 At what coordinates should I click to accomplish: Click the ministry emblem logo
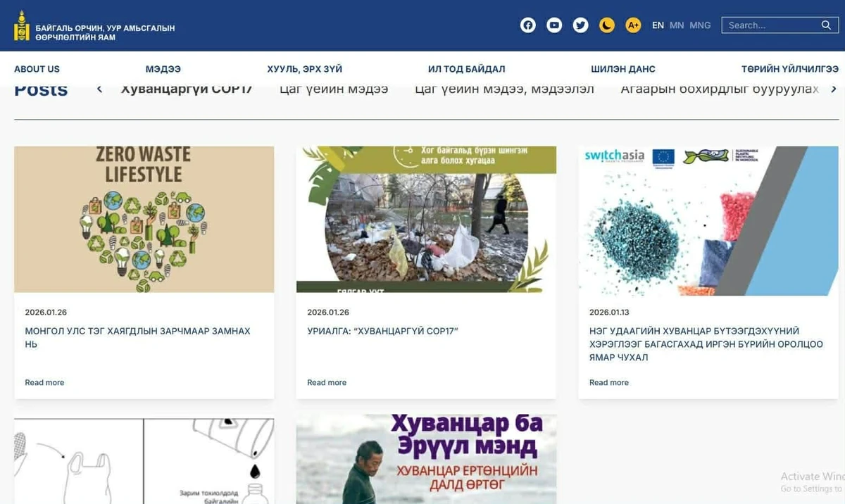tap(22, 25)
